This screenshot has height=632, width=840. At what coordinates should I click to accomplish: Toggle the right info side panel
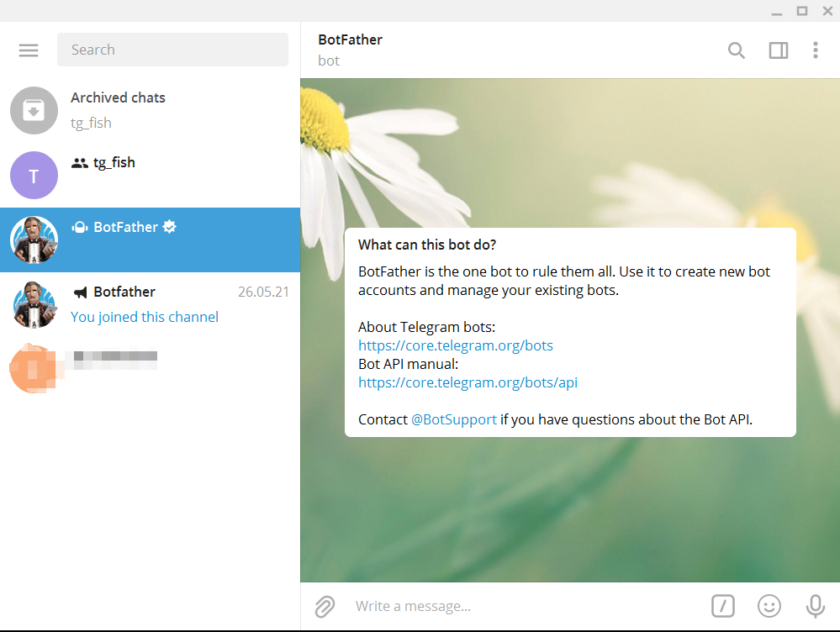[x=779, y=50]
